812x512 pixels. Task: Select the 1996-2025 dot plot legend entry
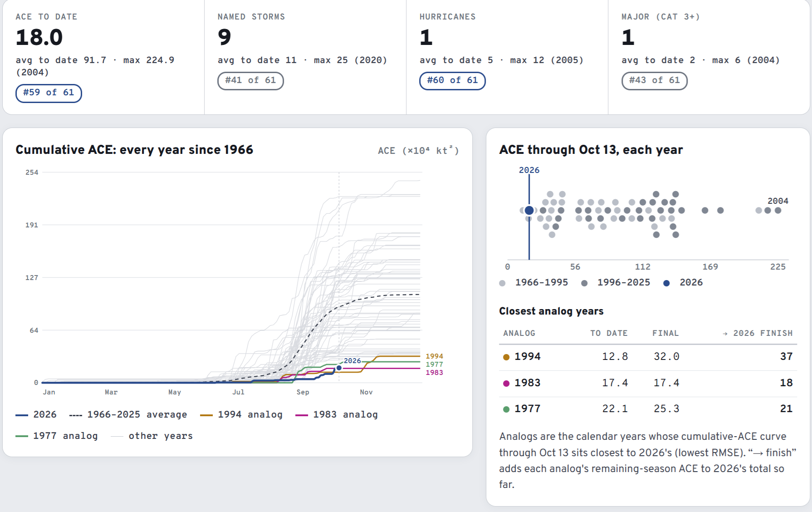coord(616,283)
